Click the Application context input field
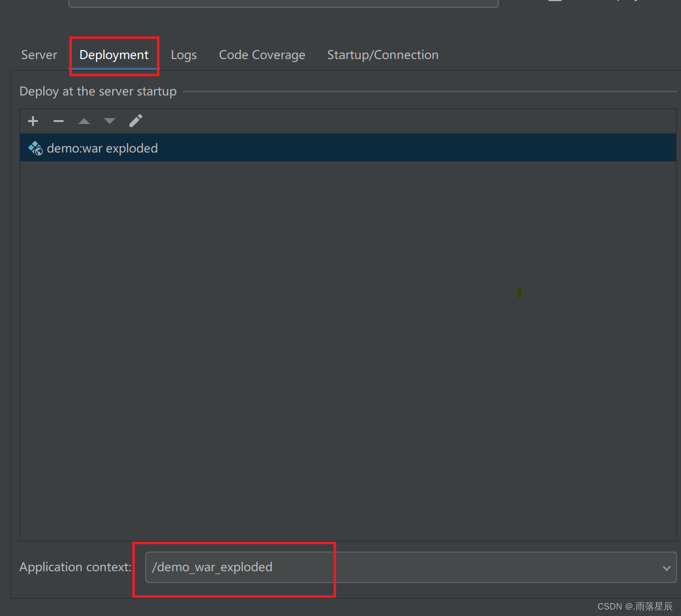681x616 pixels. point(411,567)
